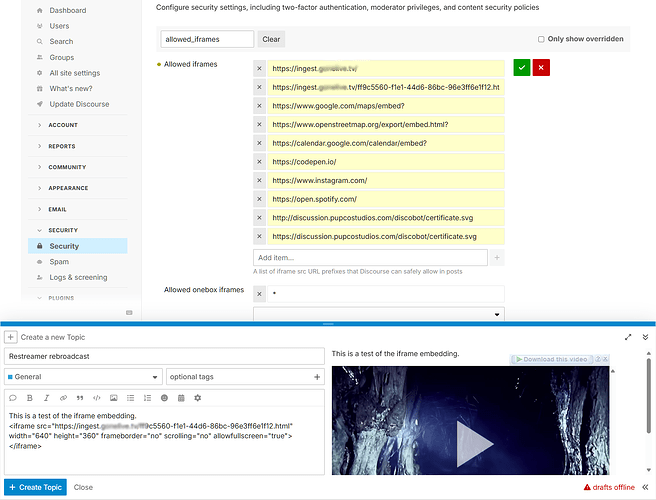656x500 pixels.
Task: Cancel Allowed iframes changes with red X
Action: coord(541,67)
